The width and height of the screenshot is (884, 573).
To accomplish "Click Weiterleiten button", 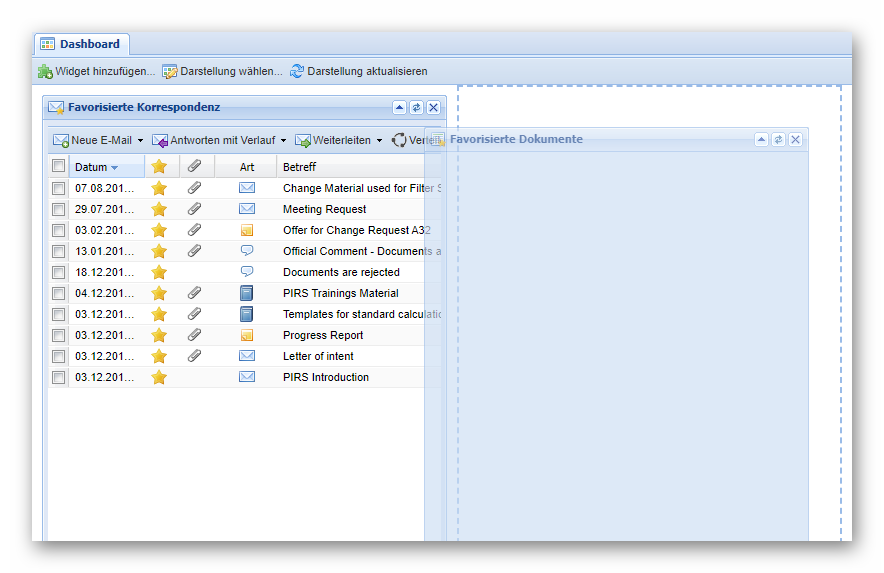I will pyautogui.click(x=333, y=140).
